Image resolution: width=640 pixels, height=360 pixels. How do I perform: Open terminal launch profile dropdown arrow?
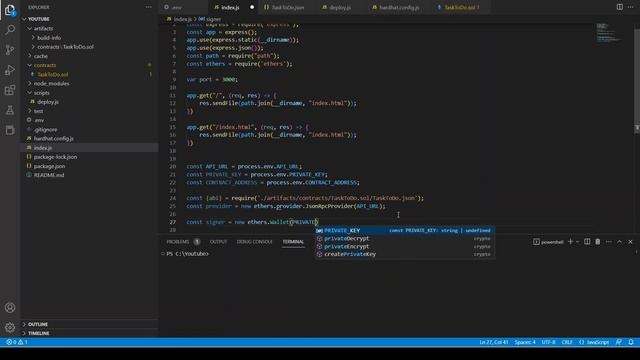(x=578, y=242)
